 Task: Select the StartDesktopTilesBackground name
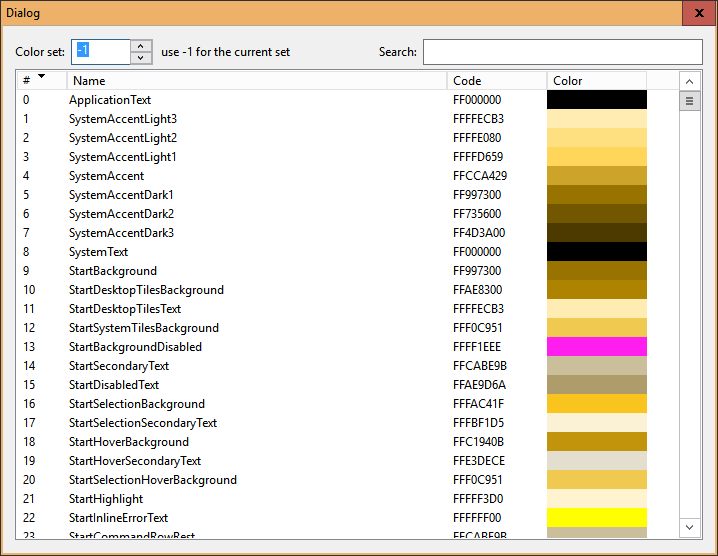146,290
